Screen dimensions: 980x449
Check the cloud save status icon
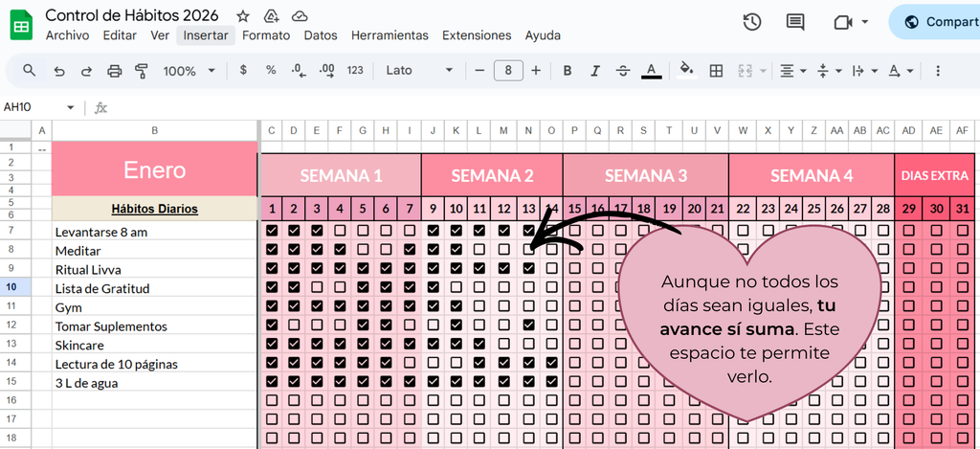coord(300,16)
